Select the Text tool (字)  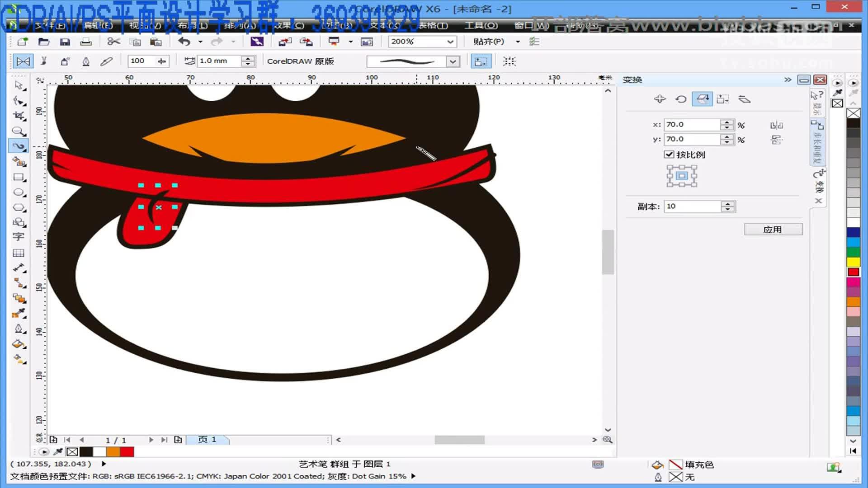point(19,236)
